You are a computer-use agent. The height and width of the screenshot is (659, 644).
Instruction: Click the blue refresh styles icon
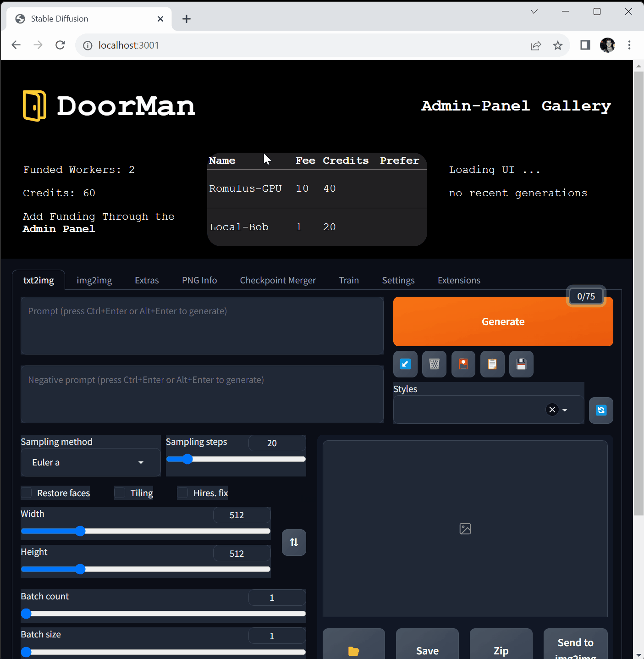(601, 410)
